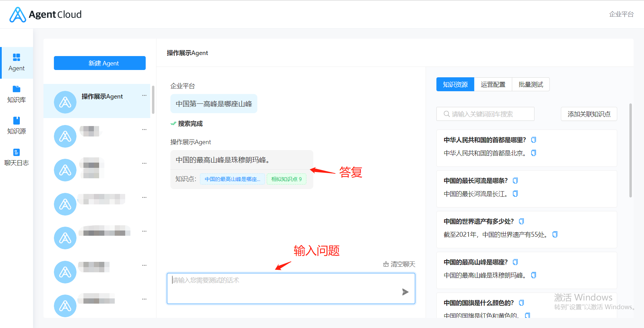
Task: Click the 操作展示Agent page title
Action: coord(187,53)
